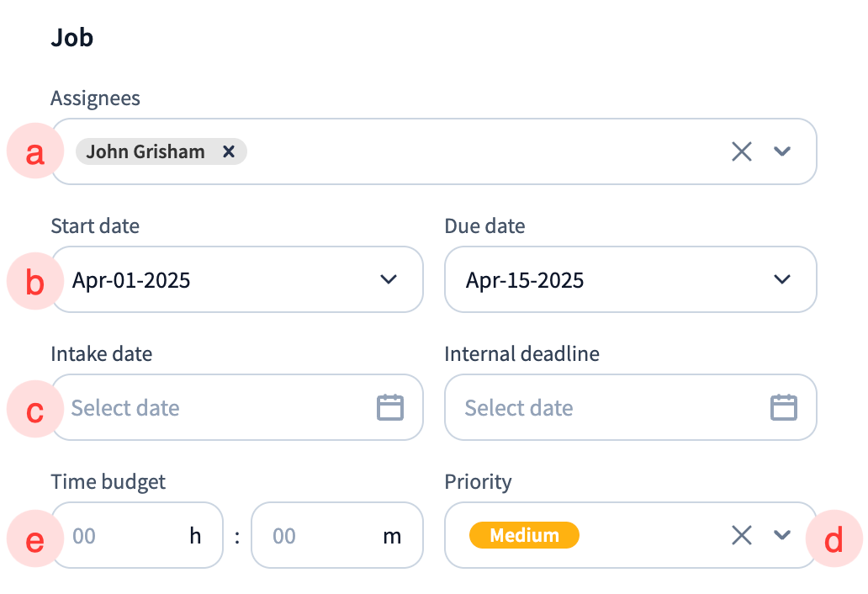Open the Due date chevron

click(x=782, y=279)
